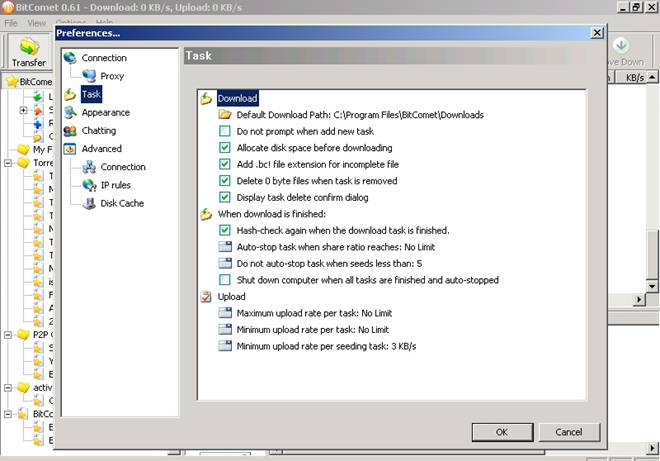This screenshot has height=461, width=660.
Task: Click the Appearance category icon
Action: pos(70,113)
